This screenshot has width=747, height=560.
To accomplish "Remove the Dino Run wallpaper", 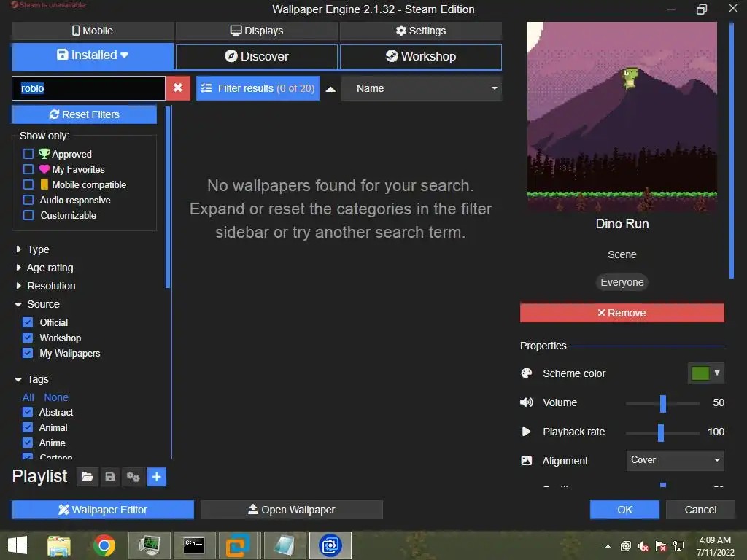I will [x=622, y=313].
